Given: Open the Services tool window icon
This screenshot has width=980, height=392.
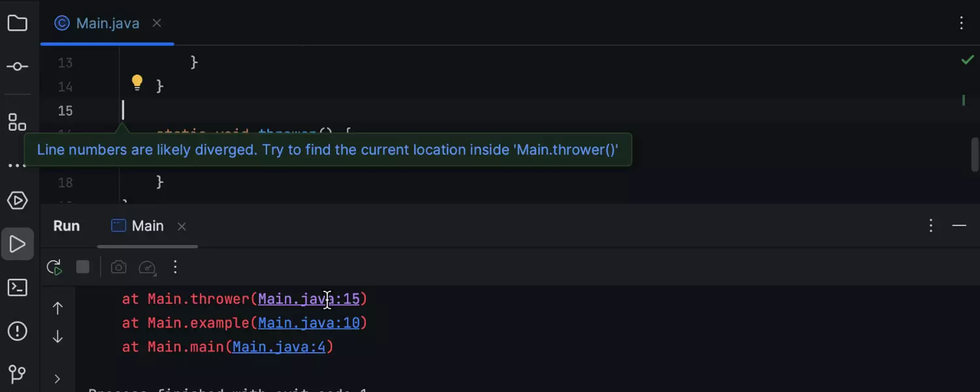Looking at the screenshot, I should click(x=17, y=201).
